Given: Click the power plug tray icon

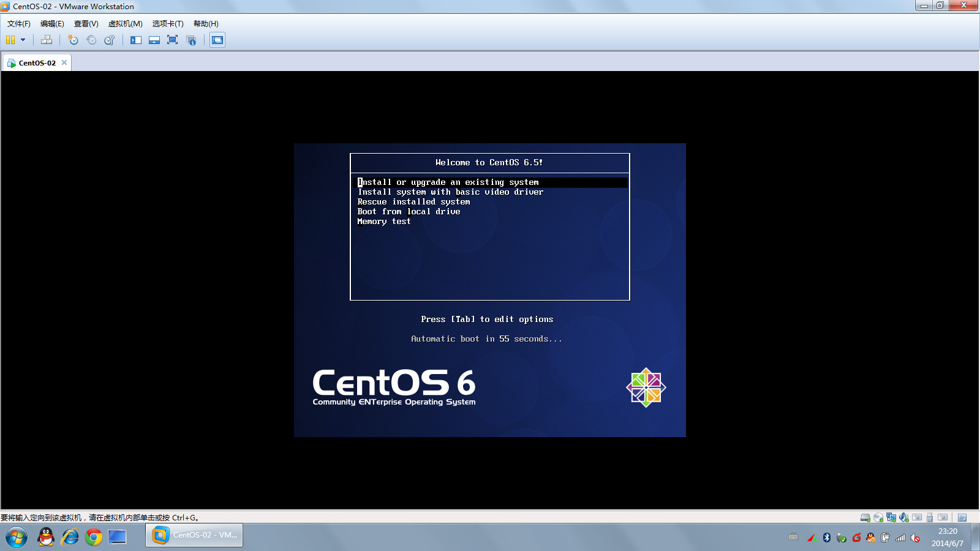Looking at the screenshot, I should pyautogui.click(x=885, y=538).
